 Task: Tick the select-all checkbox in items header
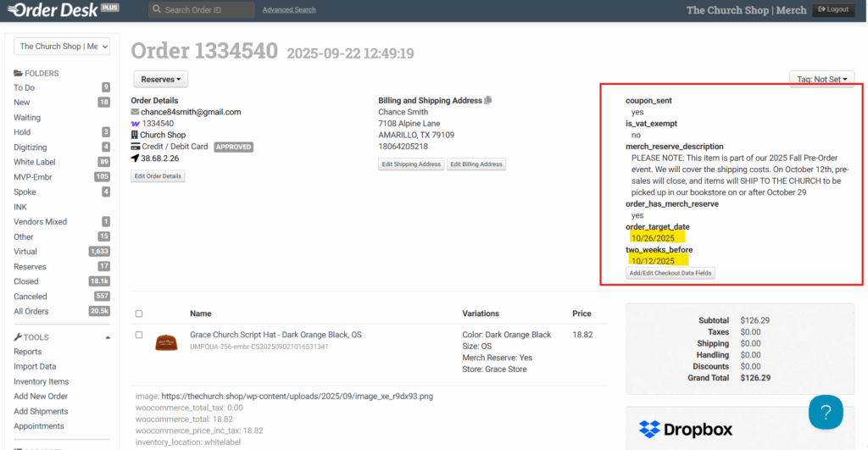(139, 314)
